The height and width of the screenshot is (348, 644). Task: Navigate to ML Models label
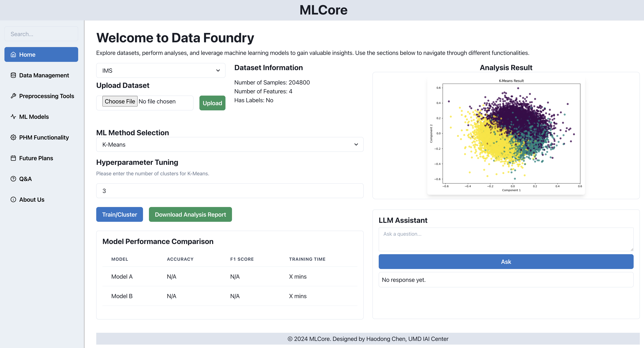(34, 117)
